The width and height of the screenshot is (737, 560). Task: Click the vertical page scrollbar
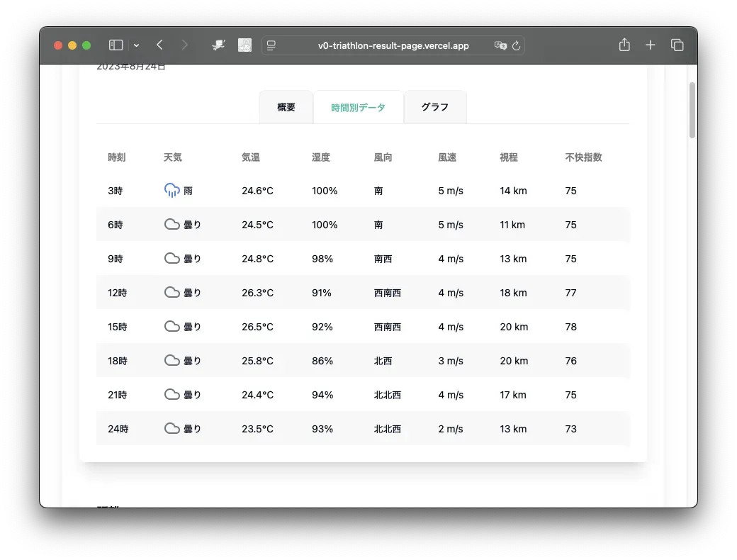pos(692,111)
